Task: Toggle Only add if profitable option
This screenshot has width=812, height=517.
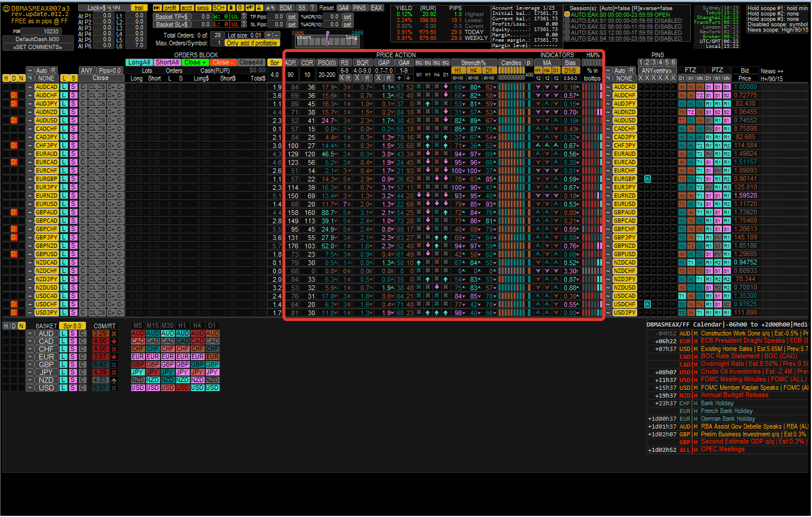Action: (252, 43)
